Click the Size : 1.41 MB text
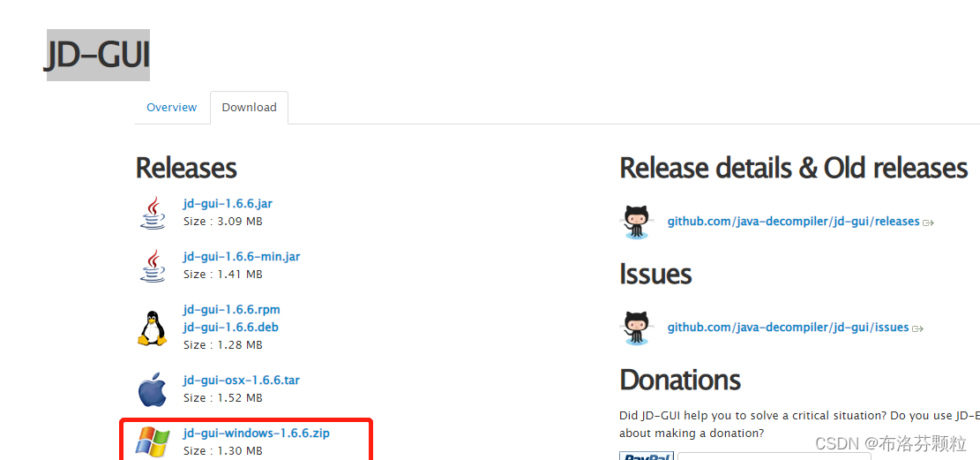Image resolution: width=980 pixels, height=460 pixels. (222, 274)
